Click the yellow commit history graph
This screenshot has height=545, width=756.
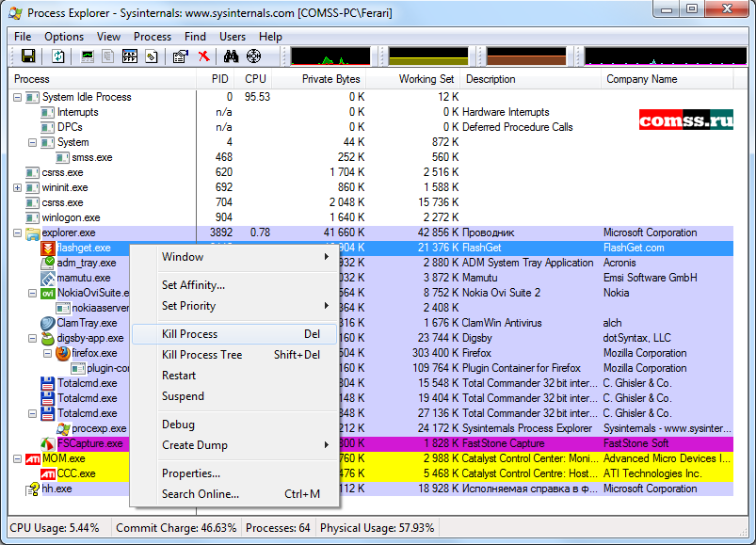point(428,56)
